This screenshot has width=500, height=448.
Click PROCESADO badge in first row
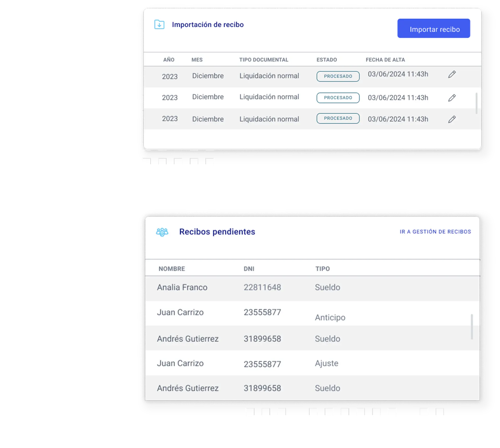coord(338,76)
